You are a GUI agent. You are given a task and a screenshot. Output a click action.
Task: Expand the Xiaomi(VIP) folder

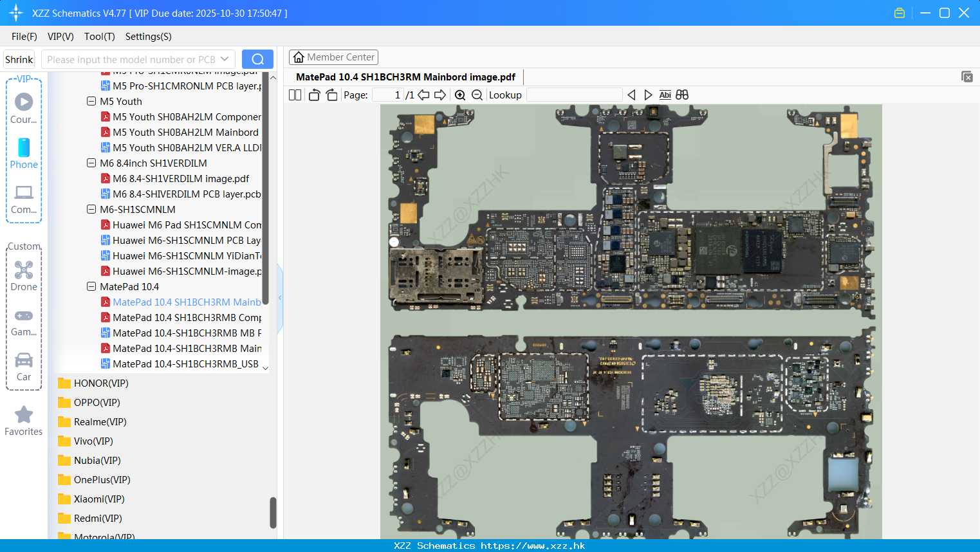[91, 499]
